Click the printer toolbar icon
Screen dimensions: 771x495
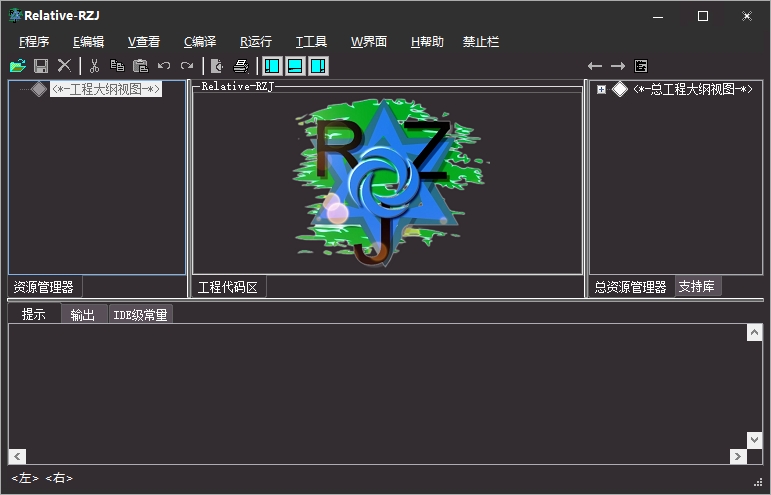(x=240, y=66)
